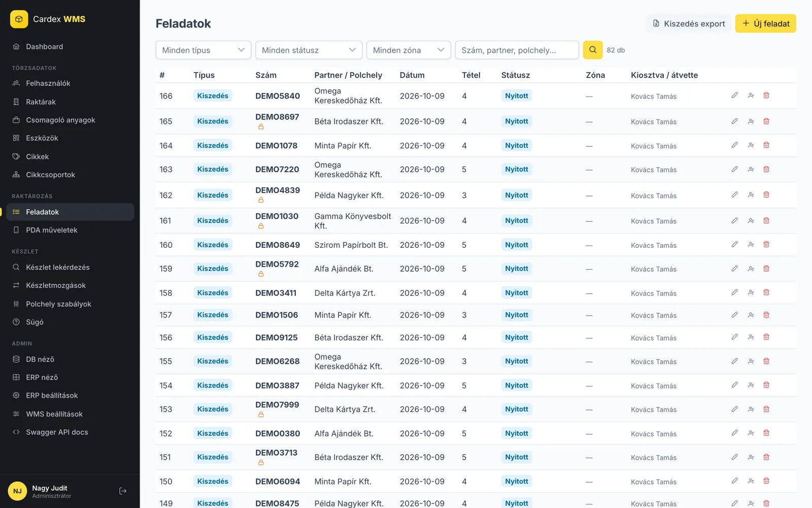Image resolution: width=812 pixels, height=508 pixels.
Task: Click the Cardex WMS logo icon
Action: [x=19, y=19]
